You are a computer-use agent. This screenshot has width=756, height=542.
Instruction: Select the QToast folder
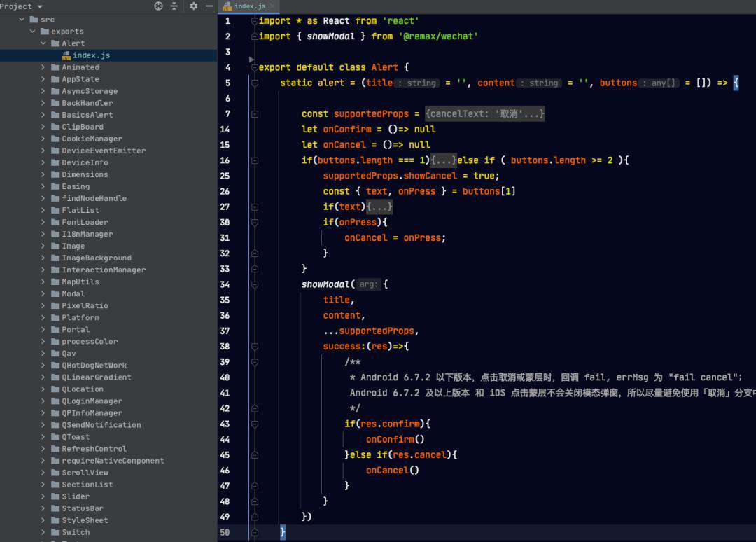75,437
